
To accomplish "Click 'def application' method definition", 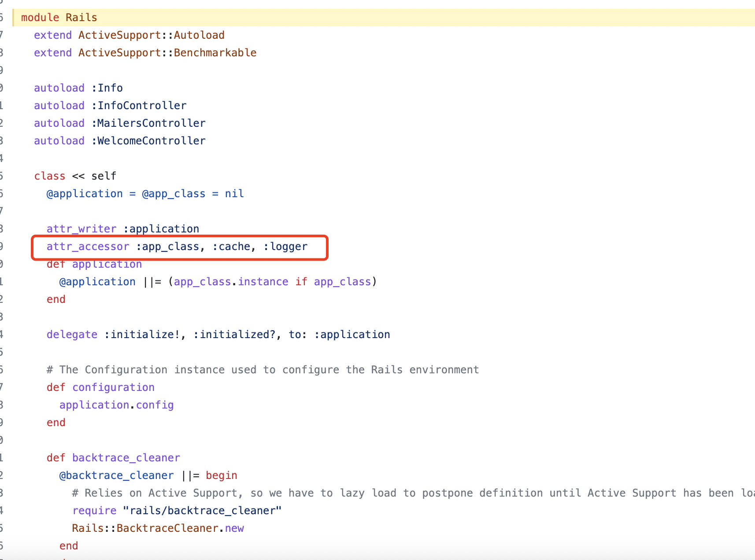I will pos(94,264).
